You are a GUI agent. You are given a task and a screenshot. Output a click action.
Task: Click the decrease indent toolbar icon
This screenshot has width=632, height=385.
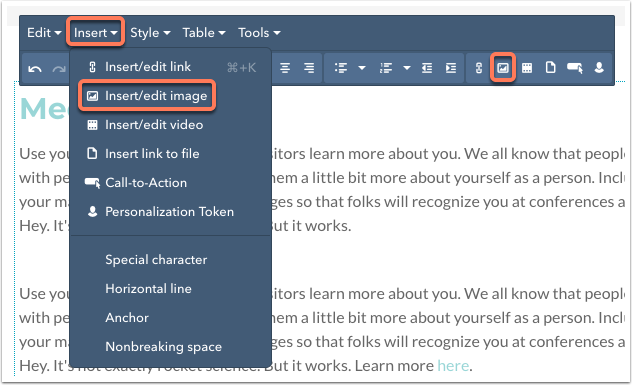(427, 68)
